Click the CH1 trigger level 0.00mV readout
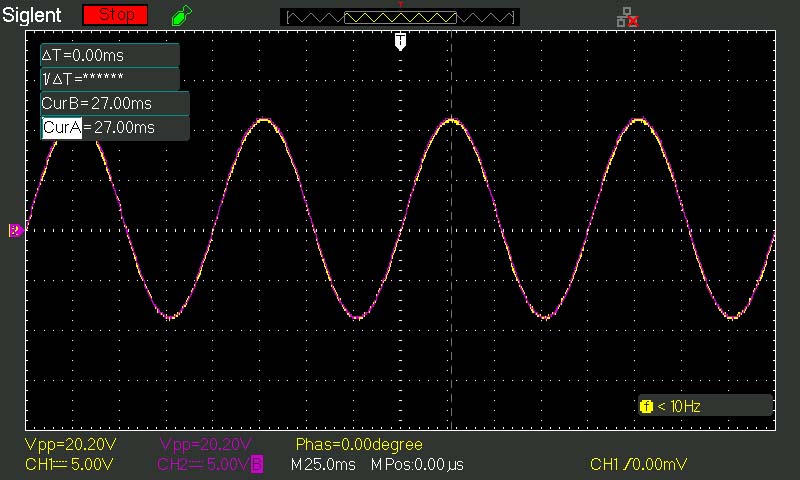800x480 pixels. 638,465
